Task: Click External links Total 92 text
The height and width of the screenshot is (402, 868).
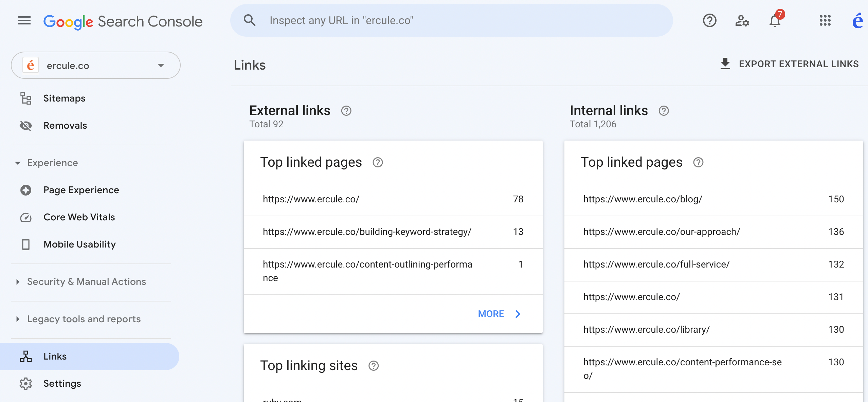Action: tap(266, 124)
